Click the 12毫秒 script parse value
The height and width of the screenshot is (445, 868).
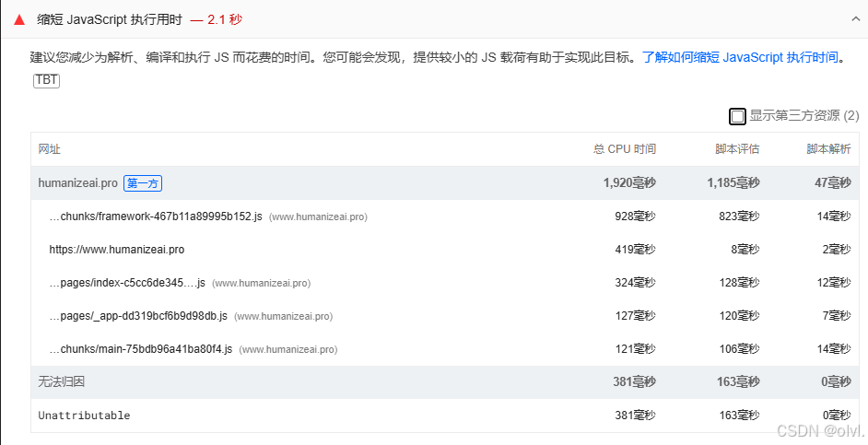pos(834,283)
